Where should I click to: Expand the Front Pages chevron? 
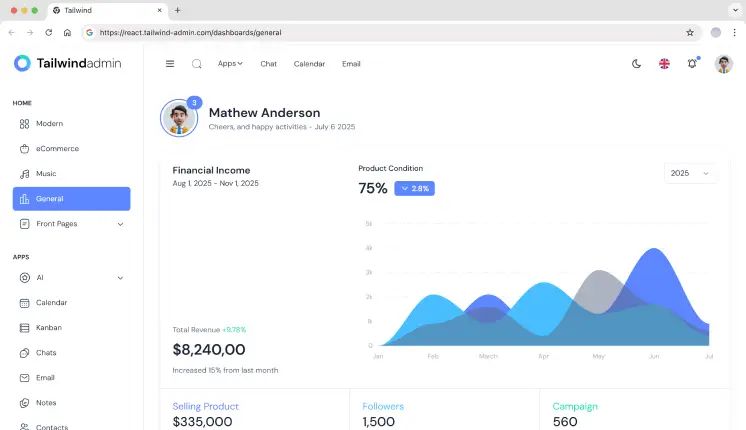pyautogui.click(x=120, y=224)
